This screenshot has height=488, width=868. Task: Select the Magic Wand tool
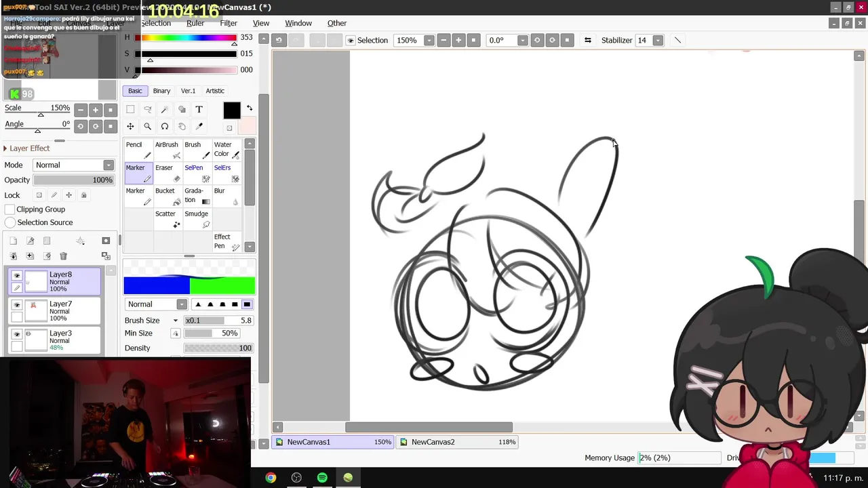click(x=165, y=109)
